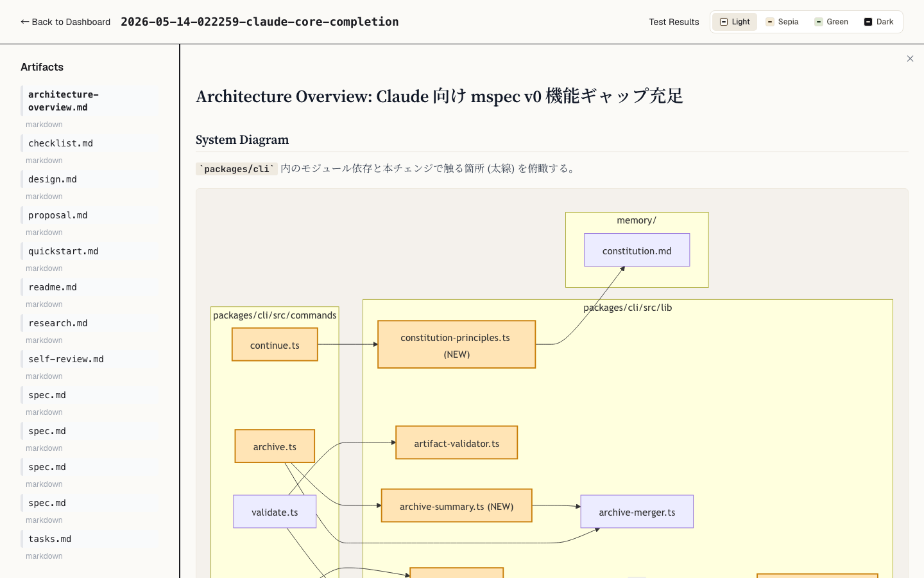The image size is (924, 578).
Task: Click the Dark theme swatch icon
Action: tap(868, 22)
